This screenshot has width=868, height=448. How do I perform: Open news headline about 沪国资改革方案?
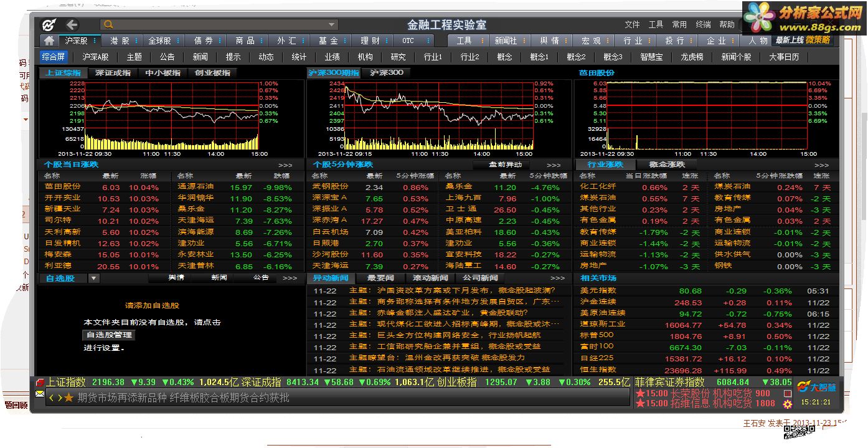(451, 290)
